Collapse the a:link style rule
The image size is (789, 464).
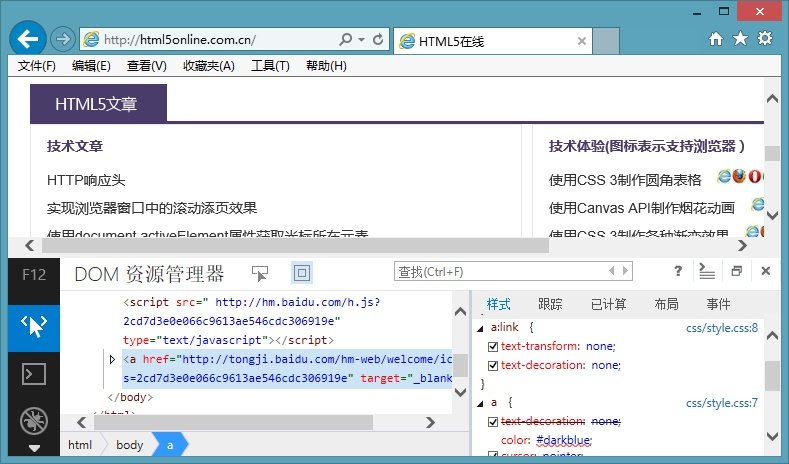[480, 329]
